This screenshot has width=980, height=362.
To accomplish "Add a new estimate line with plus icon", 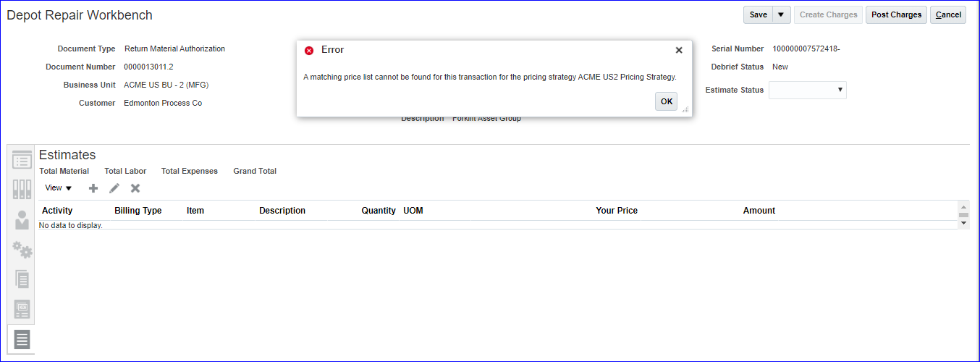I will tap(93, 188).
